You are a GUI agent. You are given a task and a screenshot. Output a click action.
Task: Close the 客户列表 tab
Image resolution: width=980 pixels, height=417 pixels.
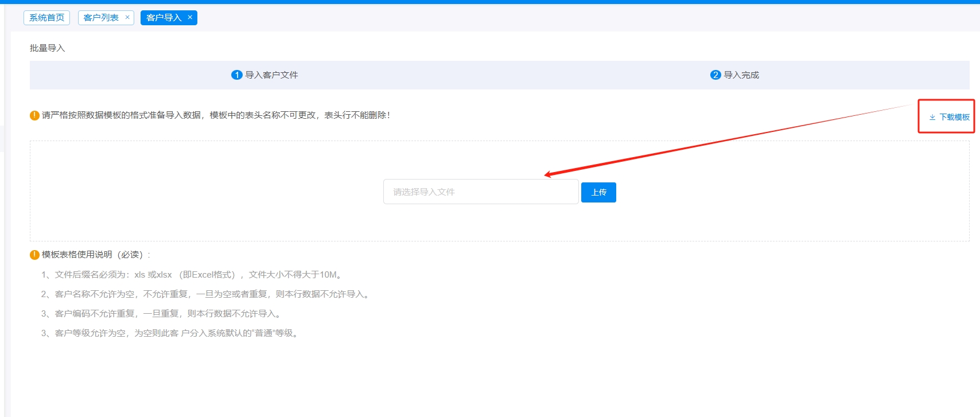pos(127,17)
